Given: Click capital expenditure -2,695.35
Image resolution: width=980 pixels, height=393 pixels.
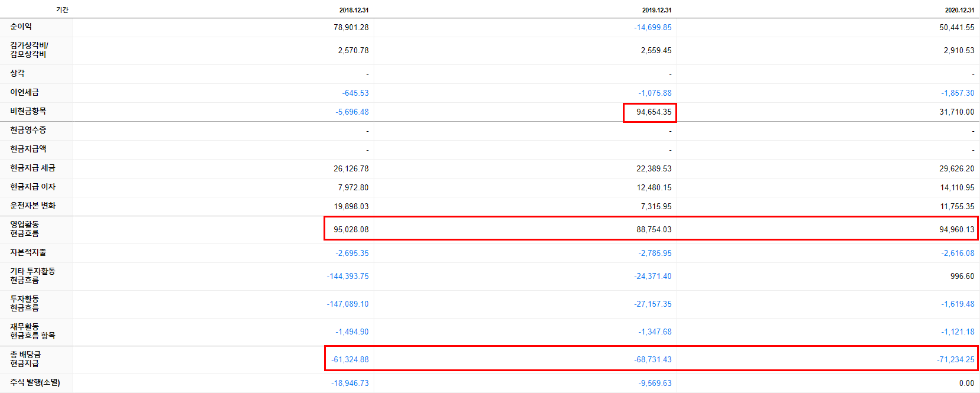Looking at the screenshot, I should (352, 253).
